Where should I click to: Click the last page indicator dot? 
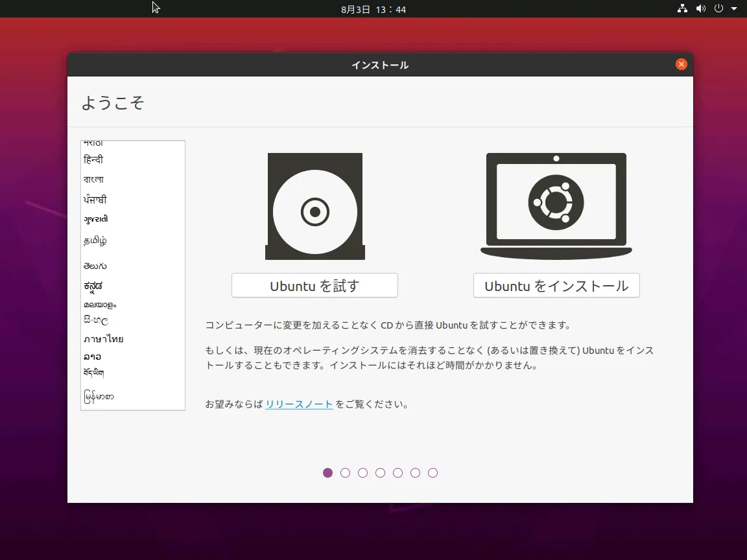[x=433, y=472]
